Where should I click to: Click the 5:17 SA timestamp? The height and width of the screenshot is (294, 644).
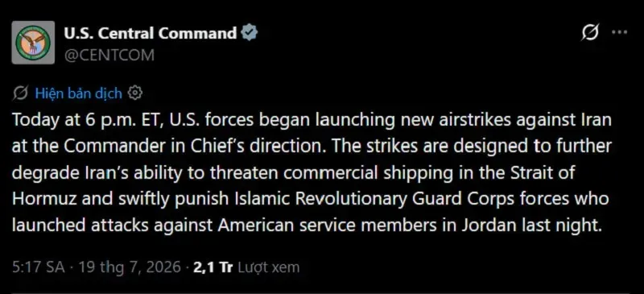tap(39, 267)
